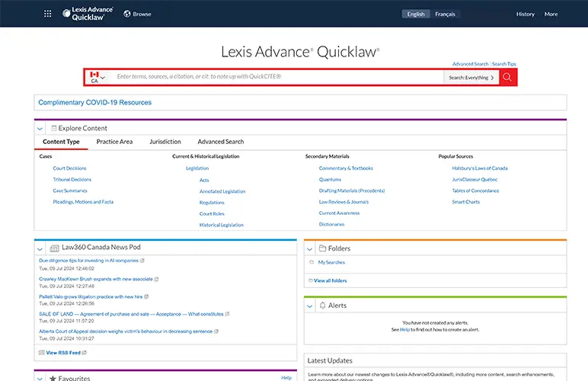Screen dimensions: 588x381
Task: Open the Dictionaries link
Action: (331, 224)
